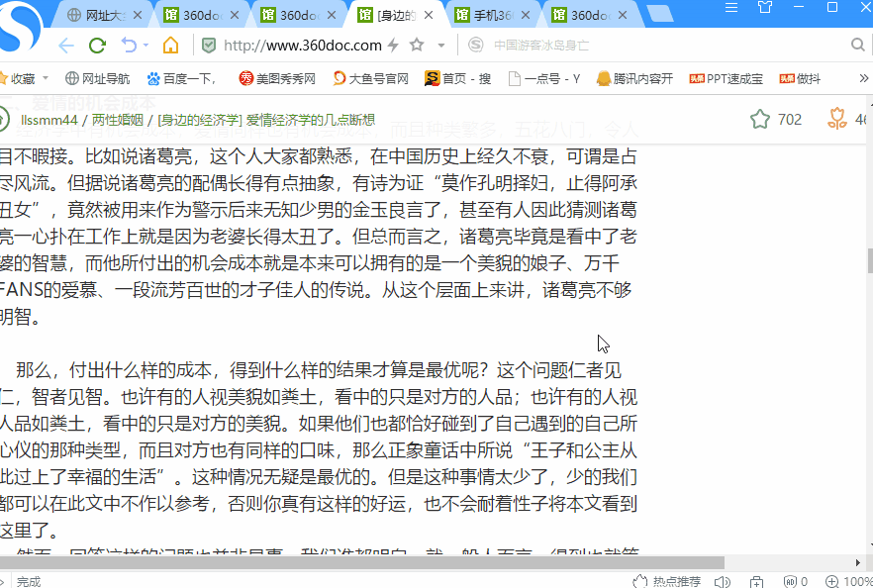Image resolution: width=873 pixels, height=588 pixels.
Task: Click the 完成 status text
Action: [29, 582]
